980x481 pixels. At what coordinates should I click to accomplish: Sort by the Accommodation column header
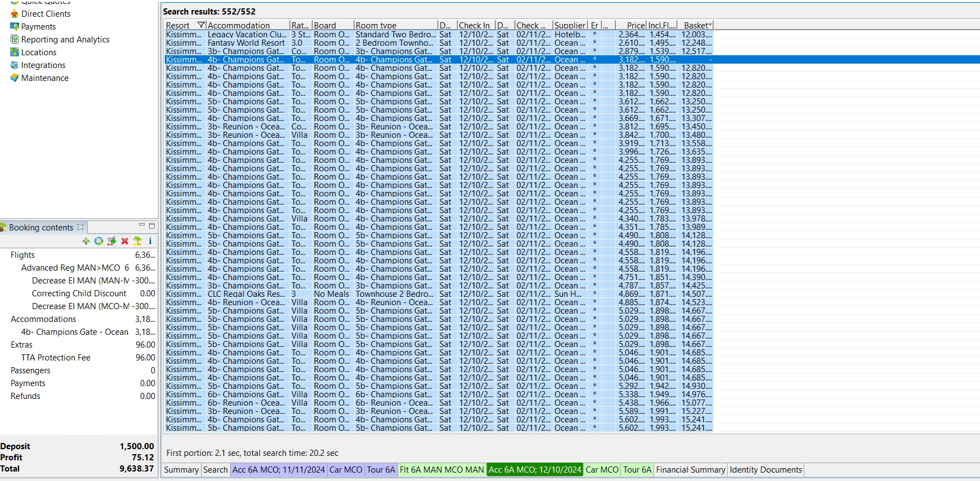(x=248, y=25)
